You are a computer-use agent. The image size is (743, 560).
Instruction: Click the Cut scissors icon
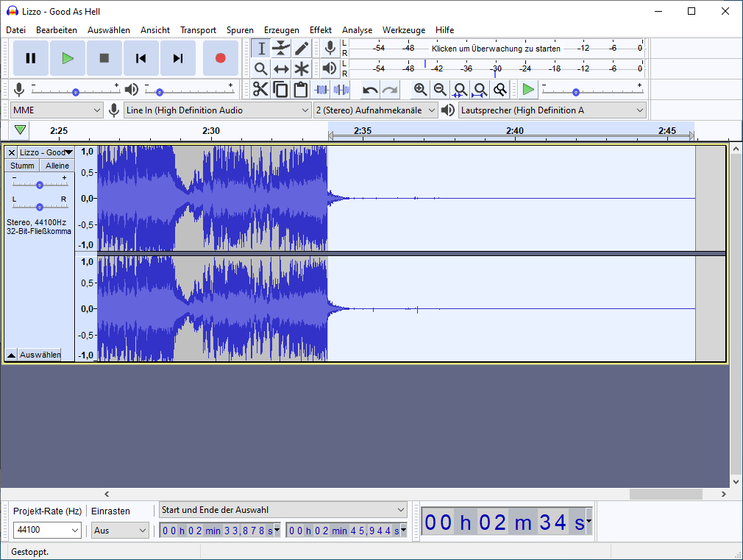(x=260, y=90)
